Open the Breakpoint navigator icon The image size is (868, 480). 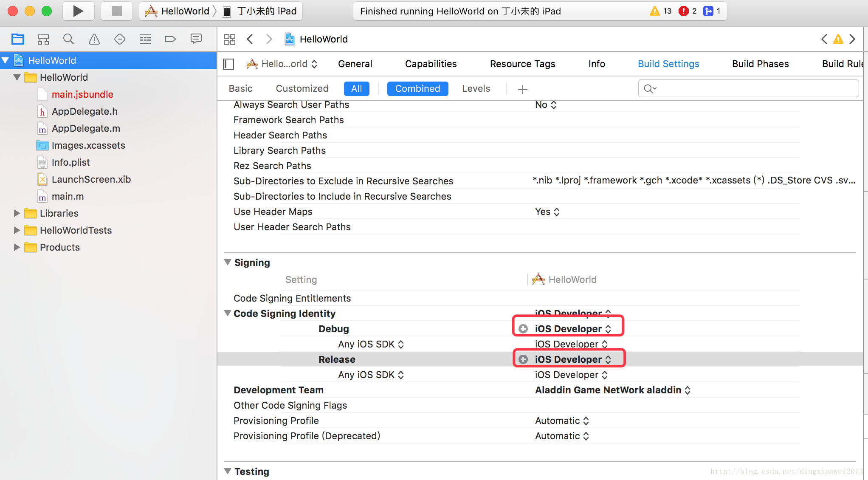170,39
